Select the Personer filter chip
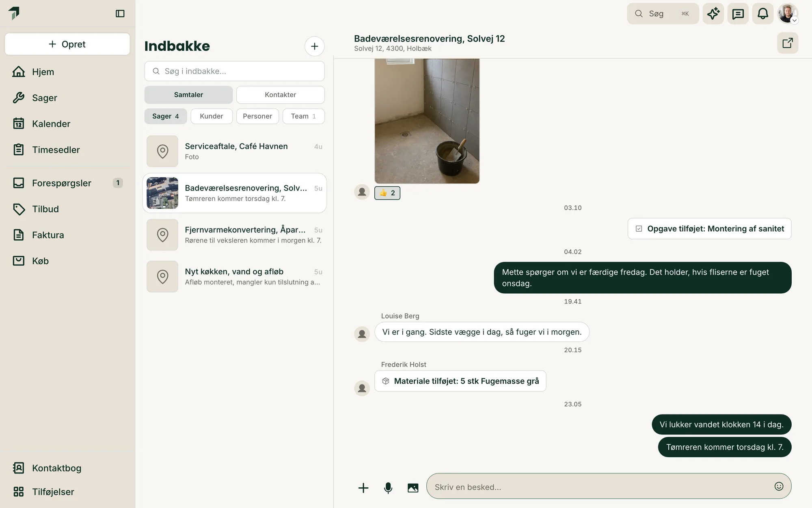The height and width of the screenshot is (508, 812). [x=257, y=116]
